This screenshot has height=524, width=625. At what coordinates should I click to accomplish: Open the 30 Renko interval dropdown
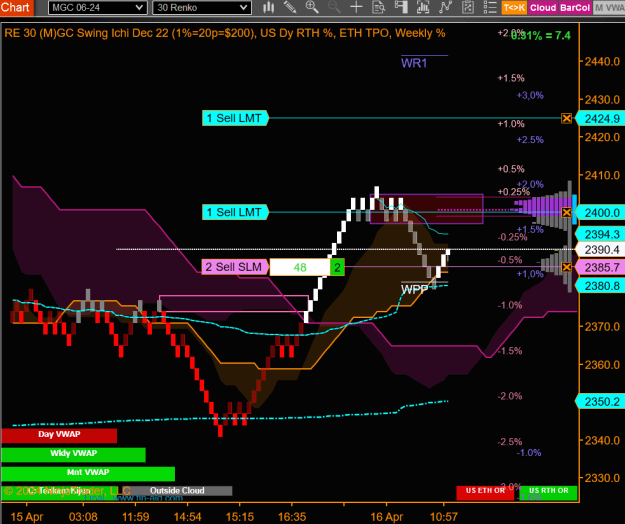tap(202, 8)
